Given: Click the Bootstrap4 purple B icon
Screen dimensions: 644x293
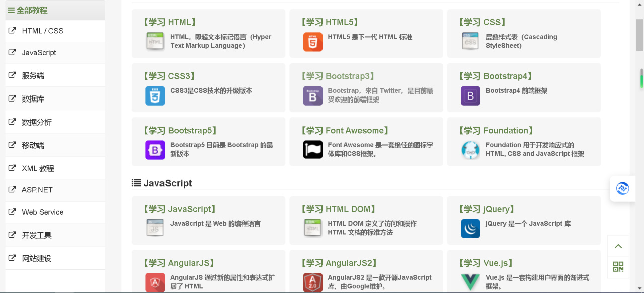Looking at the screenshot, I should (x=470, y=95).
